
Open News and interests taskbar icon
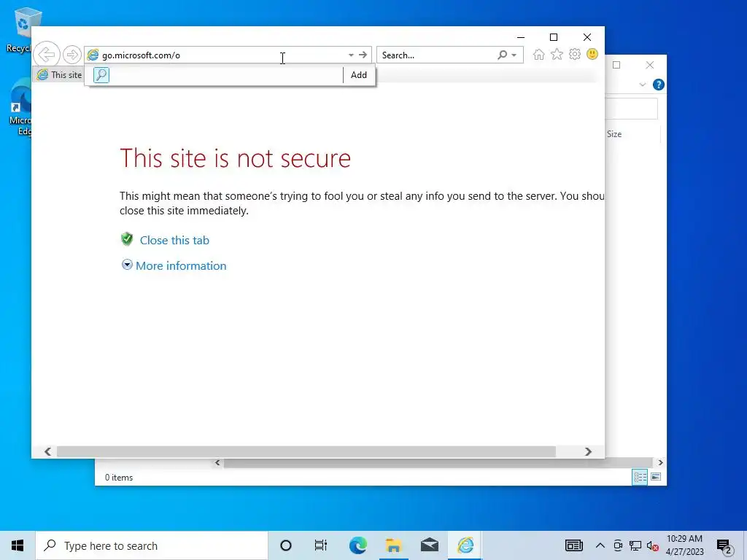(574, 545)
